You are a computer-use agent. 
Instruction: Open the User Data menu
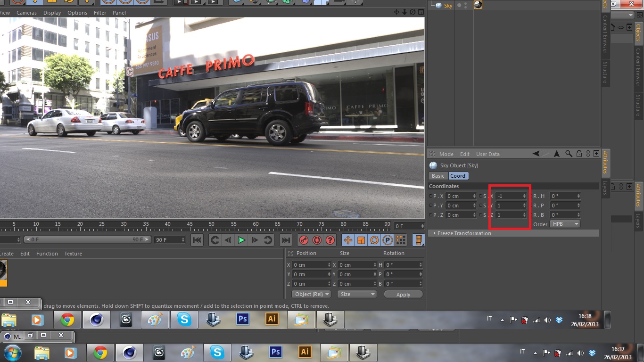pos(488,154)
